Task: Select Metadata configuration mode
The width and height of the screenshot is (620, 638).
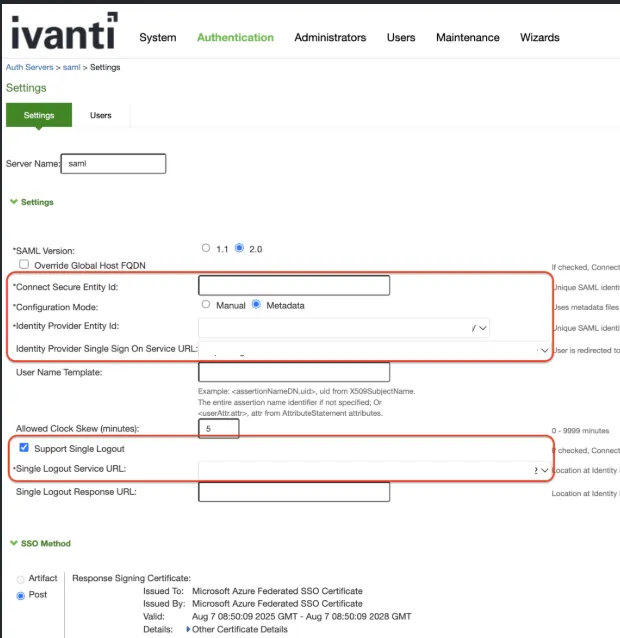Action: pyautogui.click(x=256, y=304)
